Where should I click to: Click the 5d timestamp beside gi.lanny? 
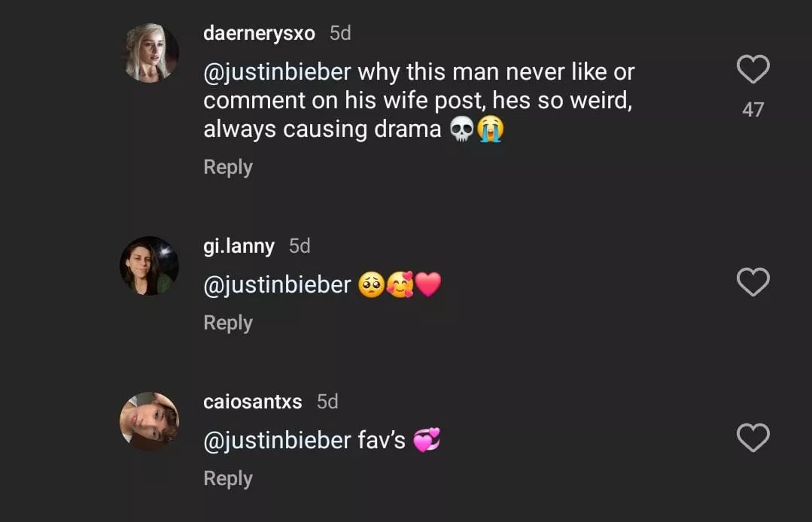(x=300, y=246)
